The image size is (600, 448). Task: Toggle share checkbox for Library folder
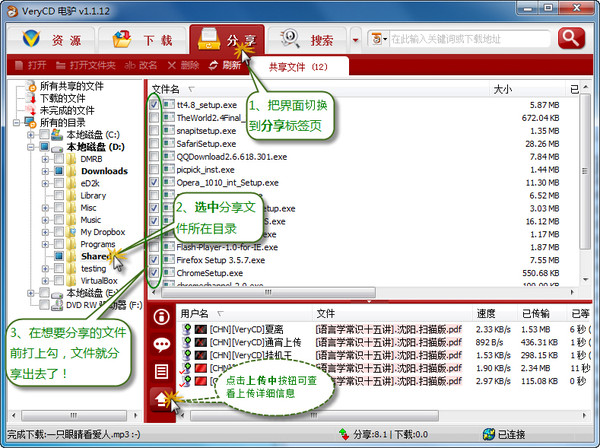coord(59,195)
